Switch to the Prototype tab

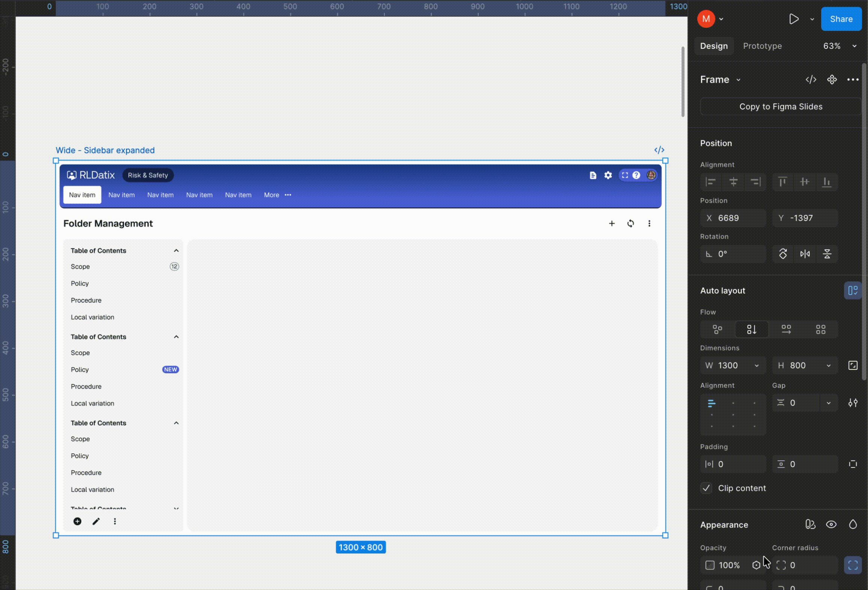tap(762, 46)
